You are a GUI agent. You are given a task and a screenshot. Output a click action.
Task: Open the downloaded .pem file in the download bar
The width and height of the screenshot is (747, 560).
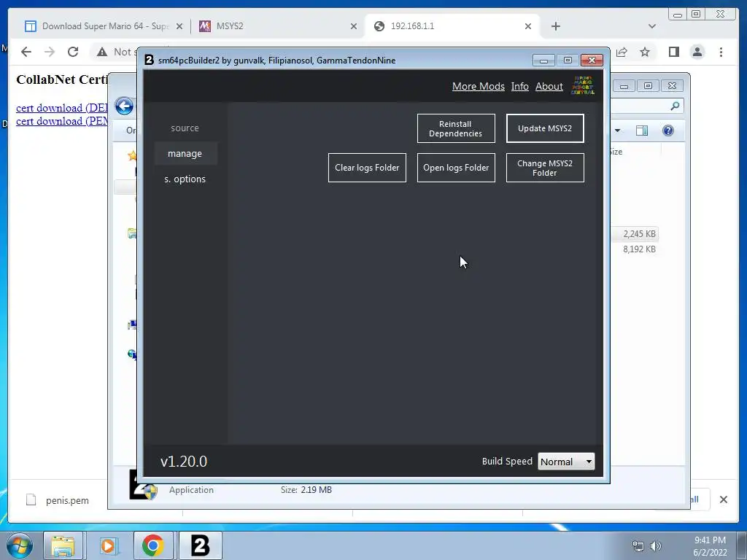click(58, 500)
